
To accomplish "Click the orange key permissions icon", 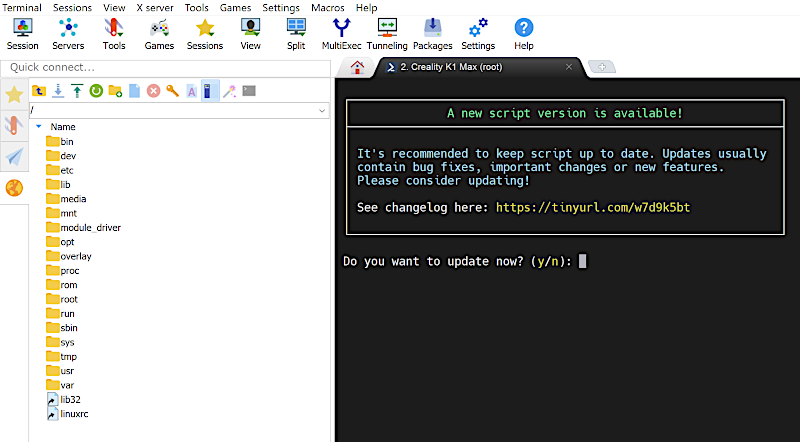I will (x=172, y=91).
